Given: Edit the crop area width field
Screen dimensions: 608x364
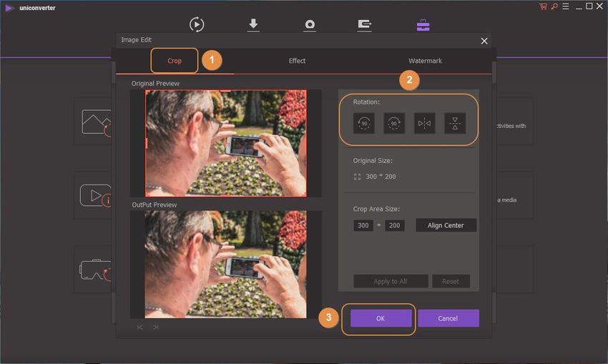Looking at the screenshot, I should pyautogui.click(x=363, y=225).
